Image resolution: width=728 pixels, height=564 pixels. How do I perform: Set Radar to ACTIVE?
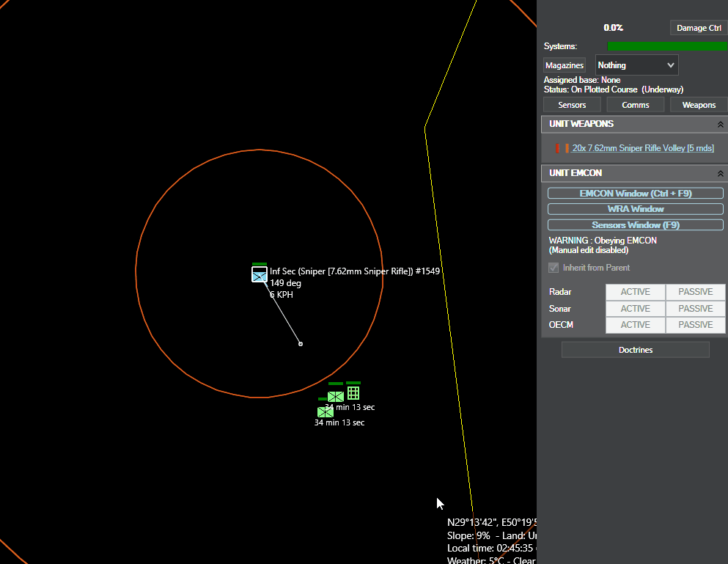click(x=635, y=292)
